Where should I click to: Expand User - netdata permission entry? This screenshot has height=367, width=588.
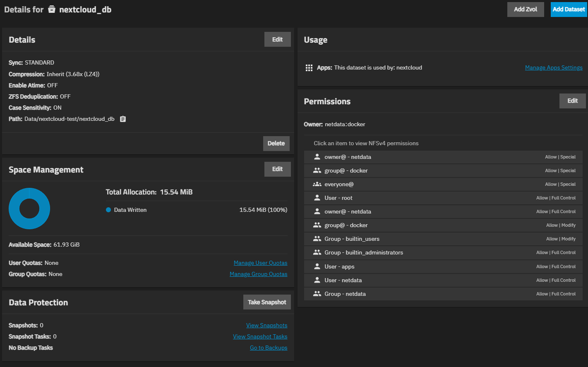tap(443, 280)
